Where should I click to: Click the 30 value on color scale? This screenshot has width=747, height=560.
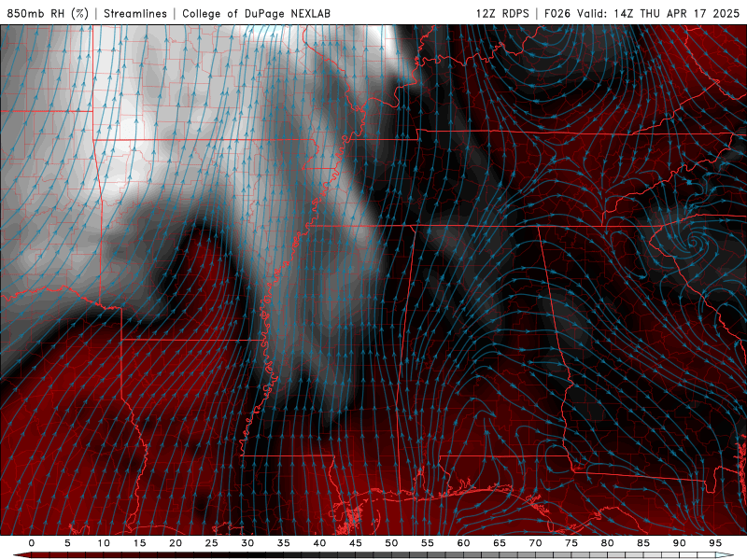(247, 543)
